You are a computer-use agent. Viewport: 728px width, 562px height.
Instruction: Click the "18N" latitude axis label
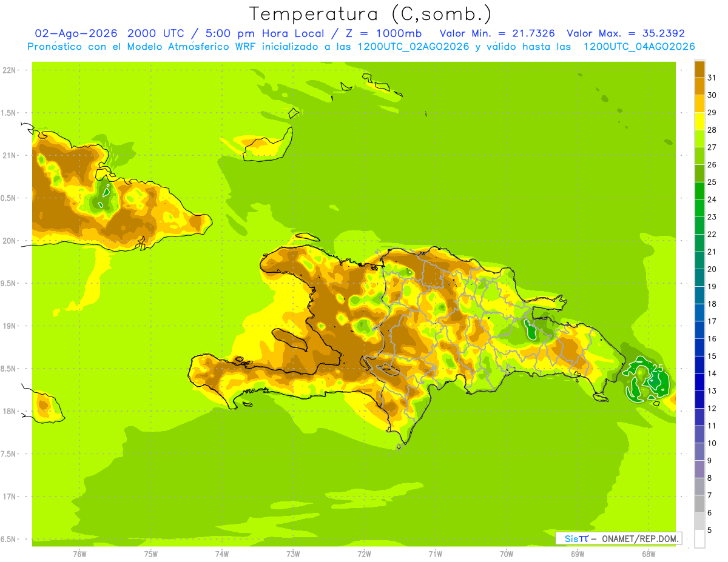pyautogui.click(x=10, y=411)
